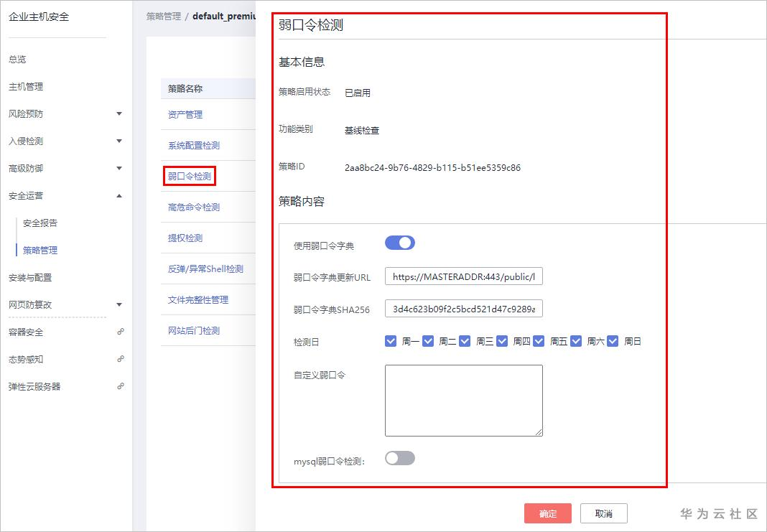Open 容器安全 external link icon
Viewport: 767px width, 532px height.
pos(121,332)
